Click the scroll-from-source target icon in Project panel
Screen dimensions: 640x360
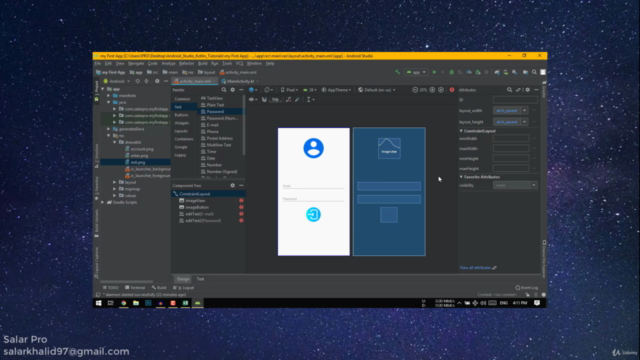tap(138, 81)
